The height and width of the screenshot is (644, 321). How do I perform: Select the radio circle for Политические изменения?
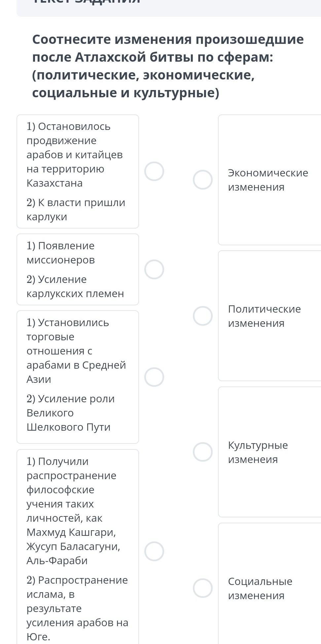[203, 316]
